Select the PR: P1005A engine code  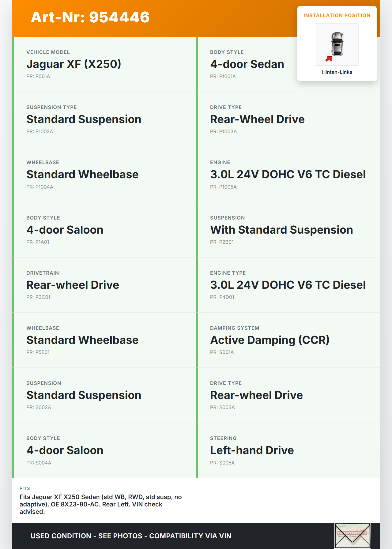point(223,187)
